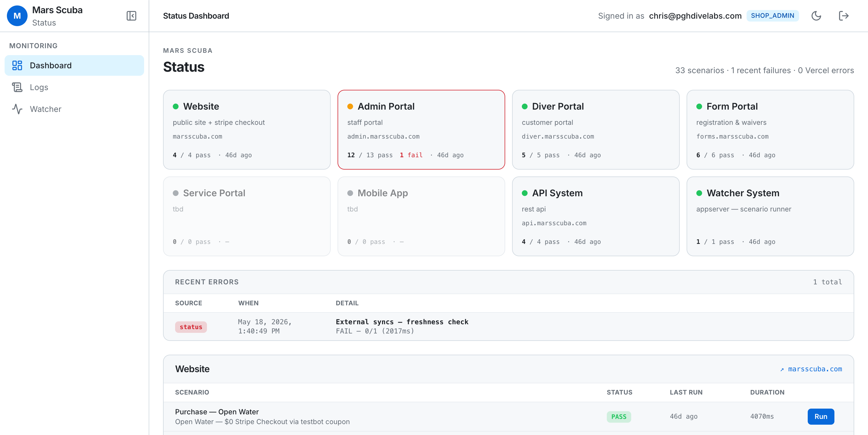Viewport: 868px width, 435px height.
Task: Click the chris@pghdivelabs.com email text
Action: 695,16
